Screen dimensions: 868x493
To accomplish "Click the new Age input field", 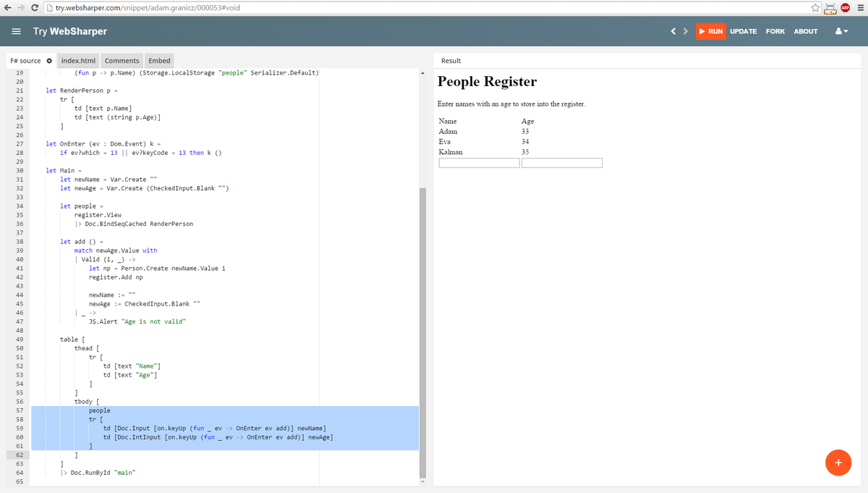I will [x=562, y=163].
